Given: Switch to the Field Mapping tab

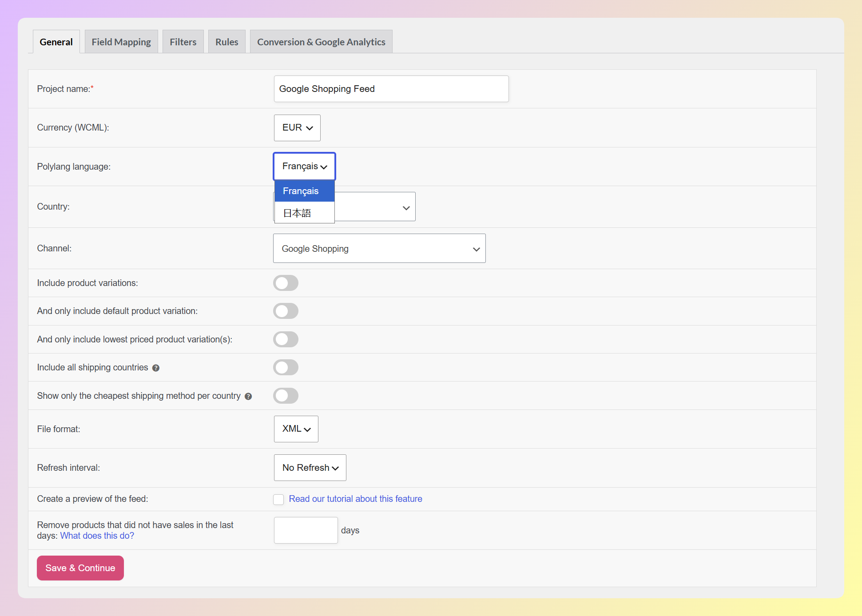Looking at the screenshot, I should (121, 42).
